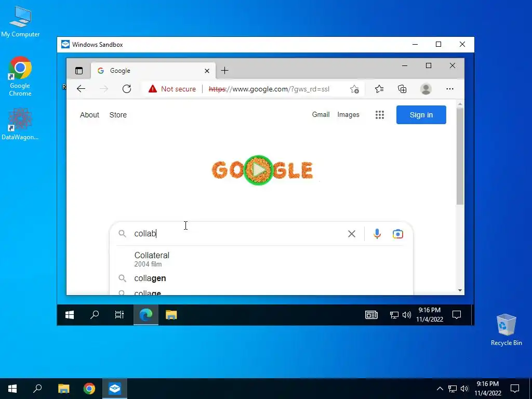Maximize the Edge browser window
Image resolution: width=532 pixels, height=399 pixels.
pyautogui.click(x=429, y=65)
